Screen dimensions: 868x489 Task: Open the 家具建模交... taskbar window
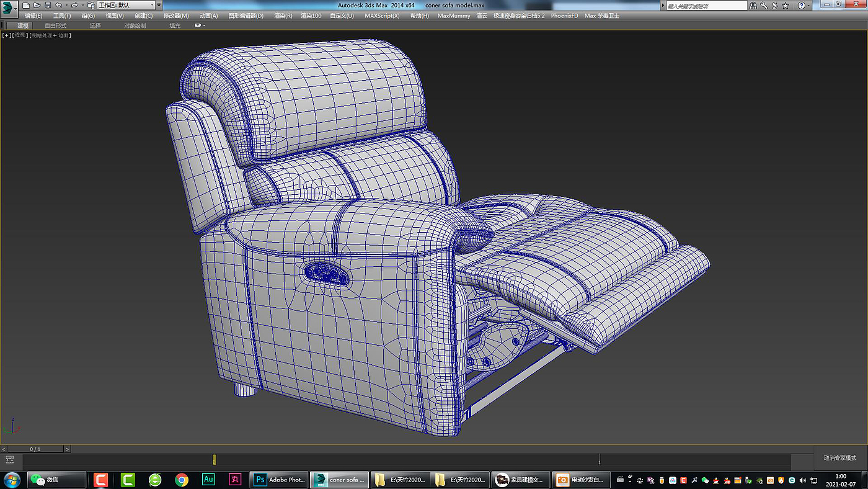click(520, 479)
